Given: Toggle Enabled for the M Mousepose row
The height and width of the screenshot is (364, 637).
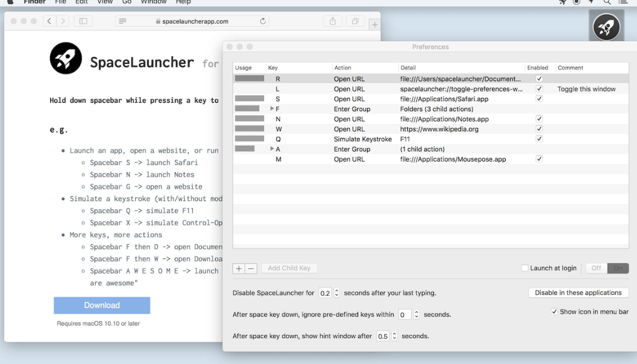Looking at the screenshot, I should (x=539, y=159).
